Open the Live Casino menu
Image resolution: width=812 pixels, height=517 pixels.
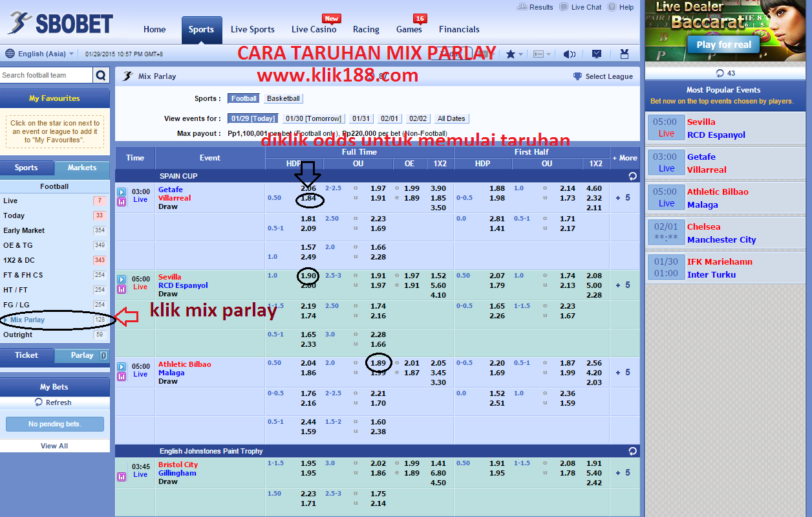[x=314, y=30]
